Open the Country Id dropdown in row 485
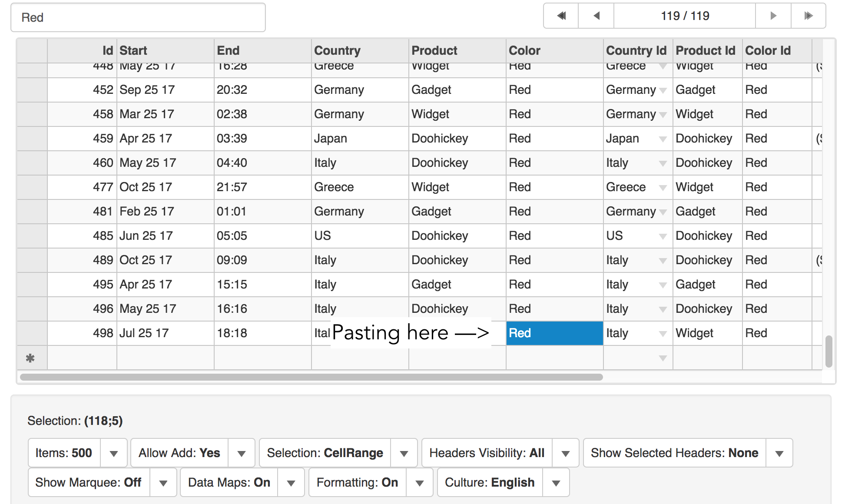 click(x=663, y=236)
